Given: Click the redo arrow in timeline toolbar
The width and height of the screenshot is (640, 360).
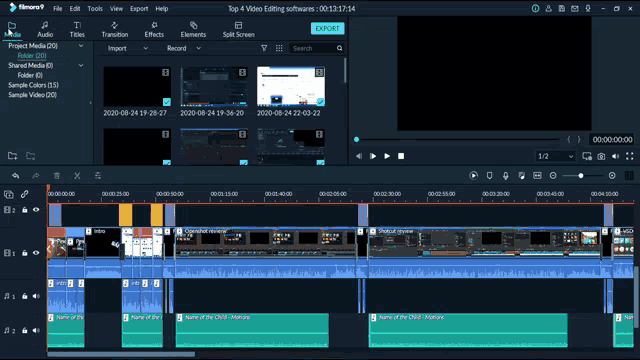Looking at the screenshot, I should pyautogui.click(x=36, y=176).
